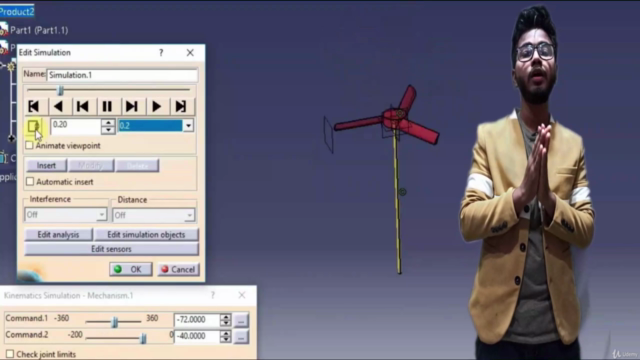
Task: Close the Edit Simulation dialog
Action: 190,53
